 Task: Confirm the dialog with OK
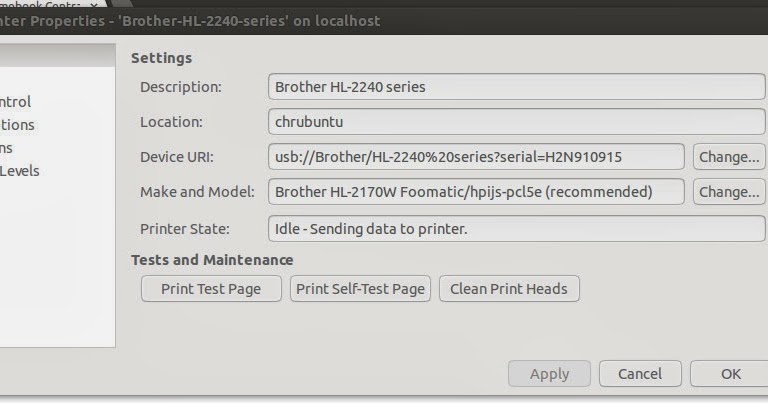730,374
